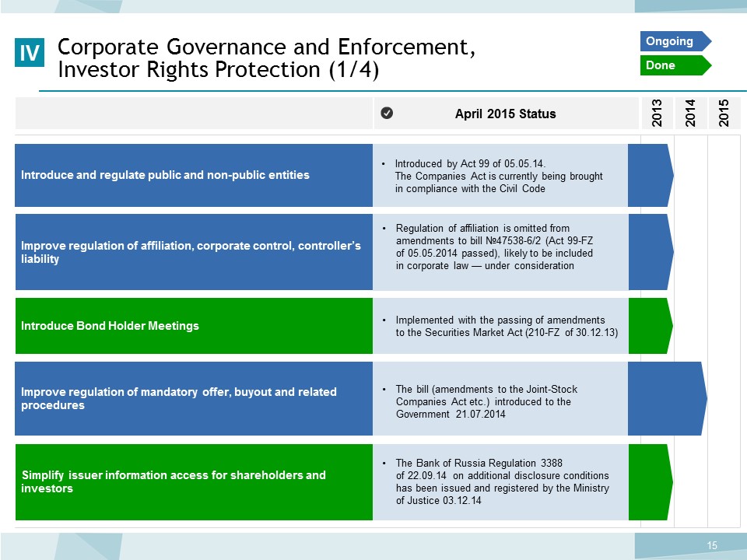Click status text about Securities Market Act amendments
This screenshot has width=747, height=560.
point(507,326)
